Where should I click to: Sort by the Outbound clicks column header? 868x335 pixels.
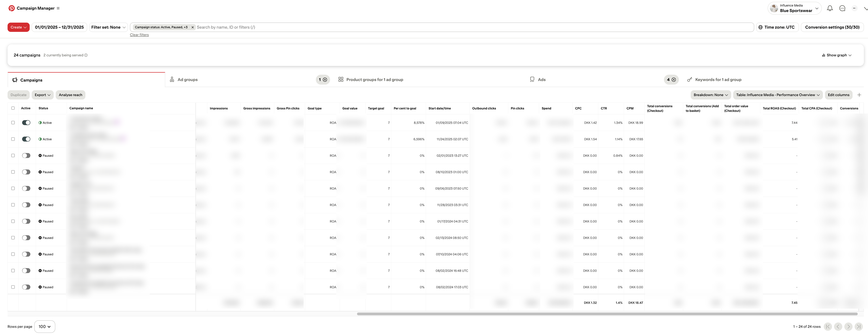point(484,108)
